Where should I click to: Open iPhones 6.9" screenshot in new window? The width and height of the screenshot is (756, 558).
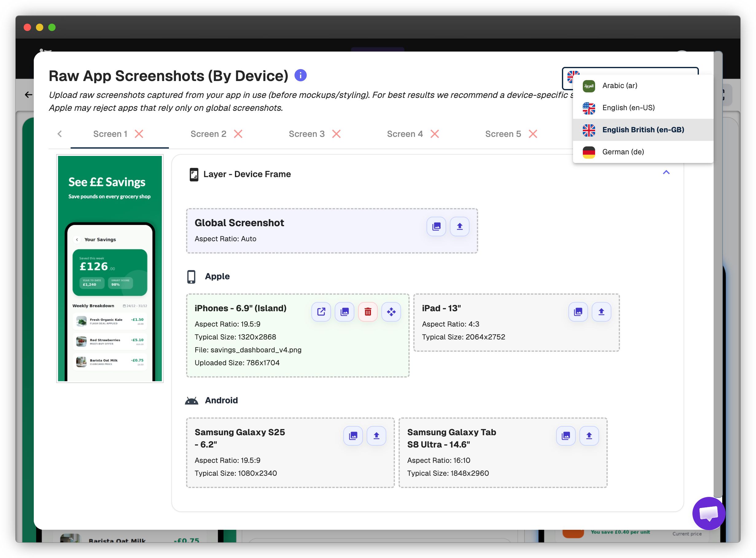click(x=321, y=312)
